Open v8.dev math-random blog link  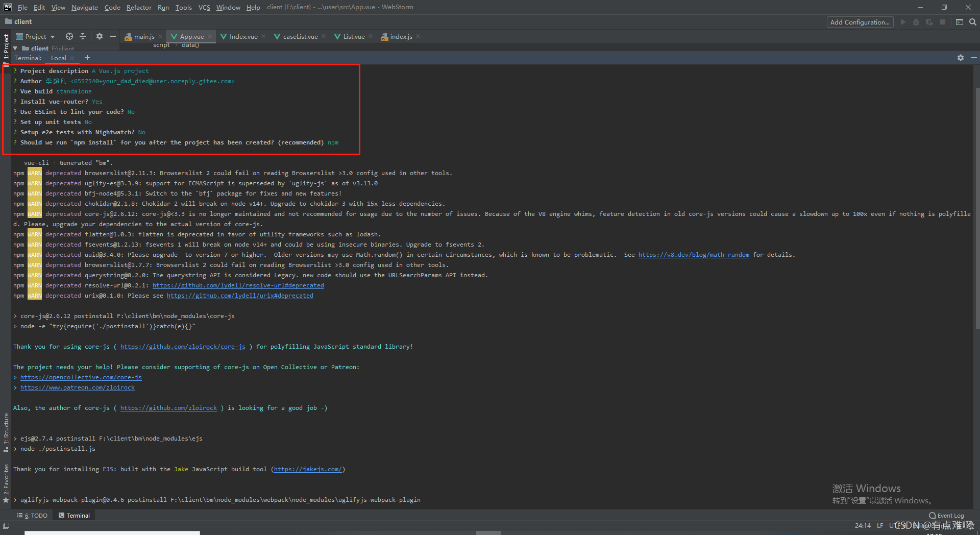(x=694, y=255)
